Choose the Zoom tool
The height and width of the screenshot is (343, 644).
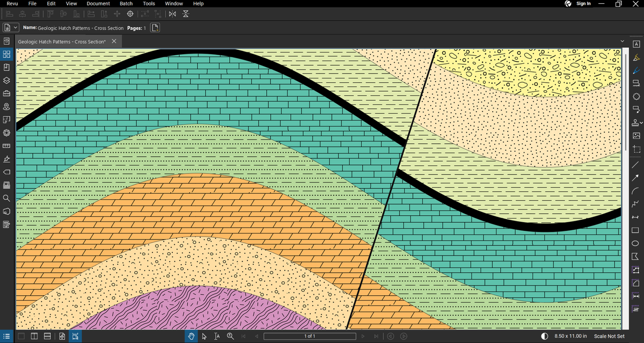230,336
